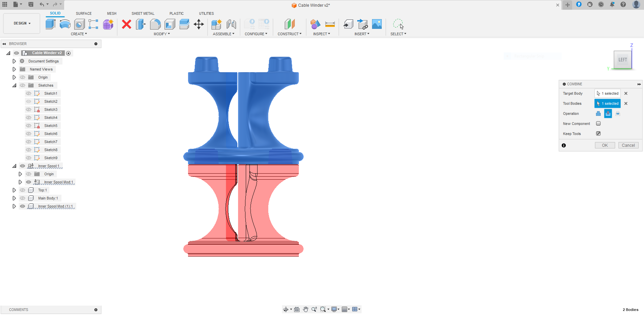Image resolution: width=644 pixels, height=315 pixels.
Task: Toggle visibility of Sketch1
Action: (29, 93)
